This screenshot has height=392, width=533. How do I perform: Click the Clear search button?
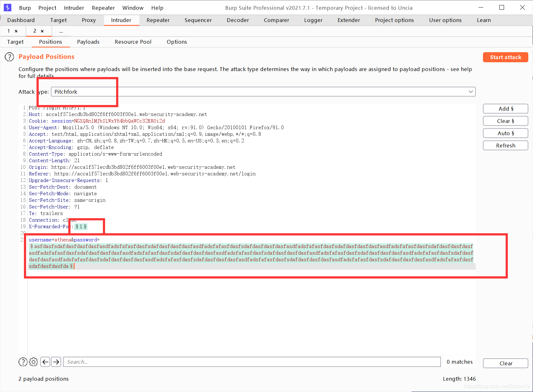506,363
